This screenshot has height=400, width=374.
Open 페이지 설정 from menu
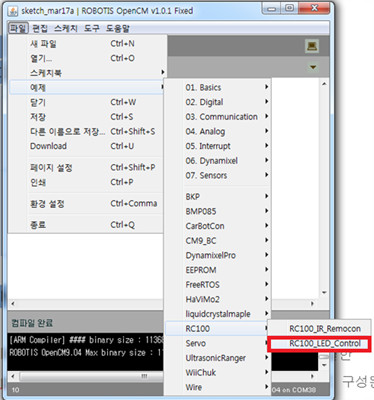pos(87,168)
